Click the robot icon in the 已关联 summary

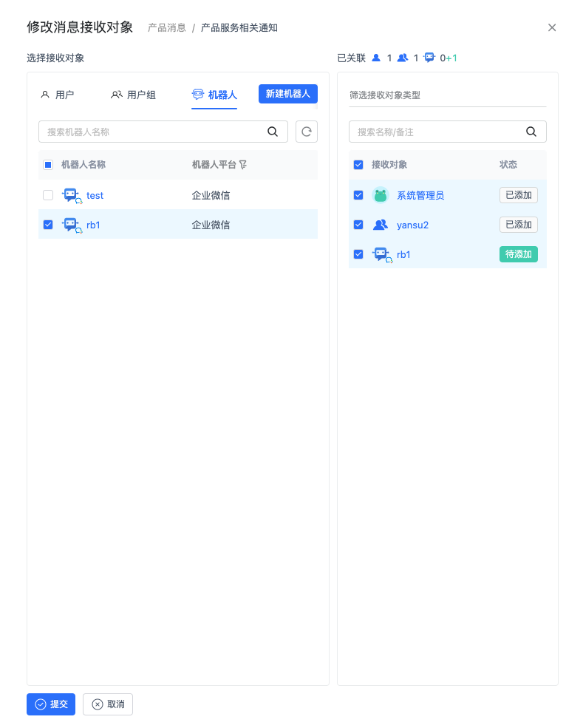430,58
